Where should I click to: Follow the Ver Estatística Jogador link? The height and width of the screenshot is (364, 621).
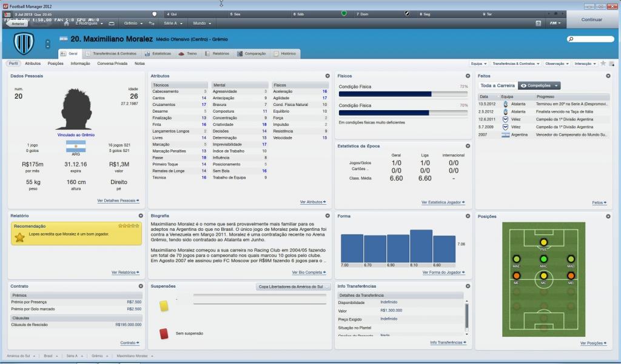coord(443,202)
